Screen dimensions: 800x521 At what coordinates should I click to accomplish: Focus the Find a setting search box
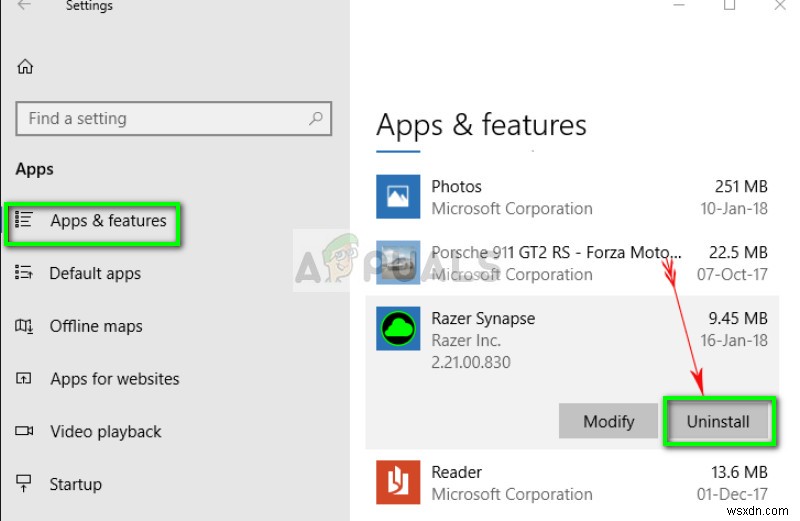click(173, 118)
